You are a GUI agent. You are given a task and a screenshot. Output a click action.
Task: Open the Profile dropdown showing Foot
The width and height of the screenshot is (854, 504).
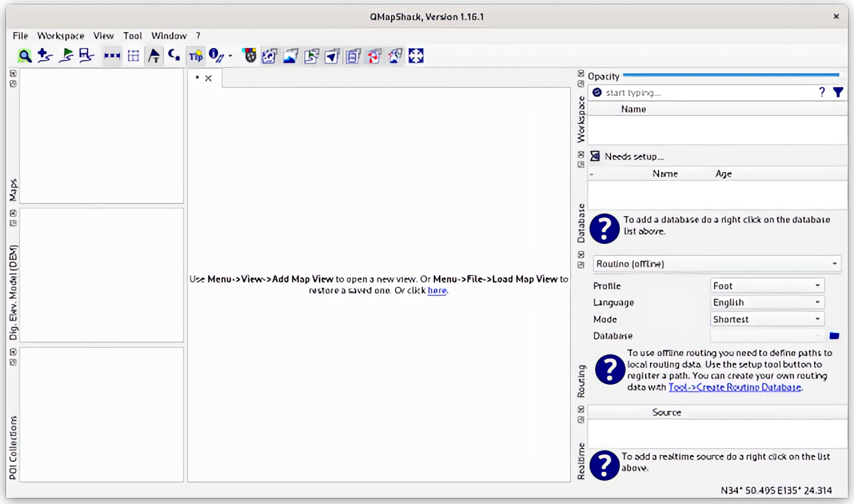point(767,286)
